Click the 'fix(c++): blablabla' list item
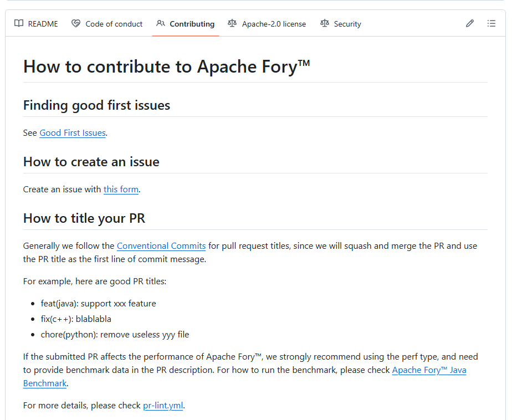Screen dimensions: 512x420 [x=76, y=319]
